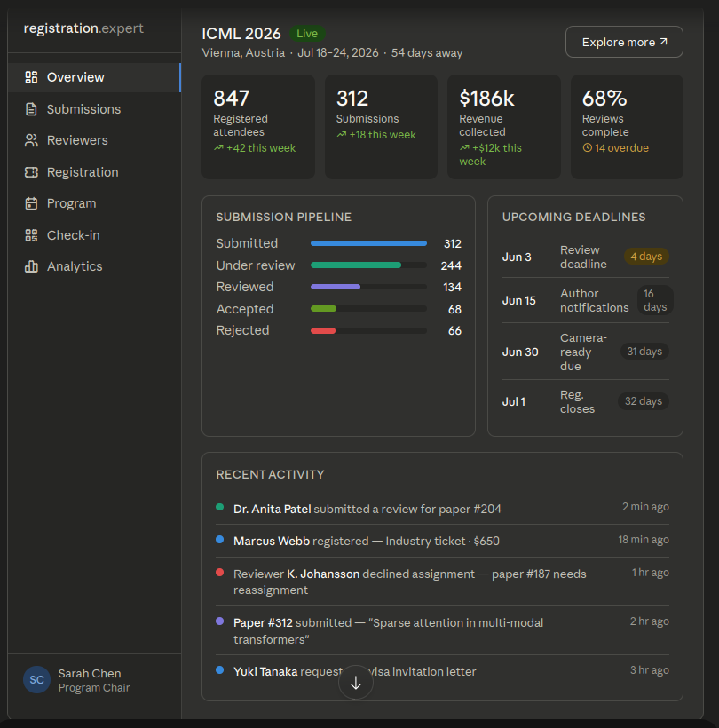The width and height of the screenshot is (719, 728).
Task: Open the 68% Reviews complete card
Action: 627,127
